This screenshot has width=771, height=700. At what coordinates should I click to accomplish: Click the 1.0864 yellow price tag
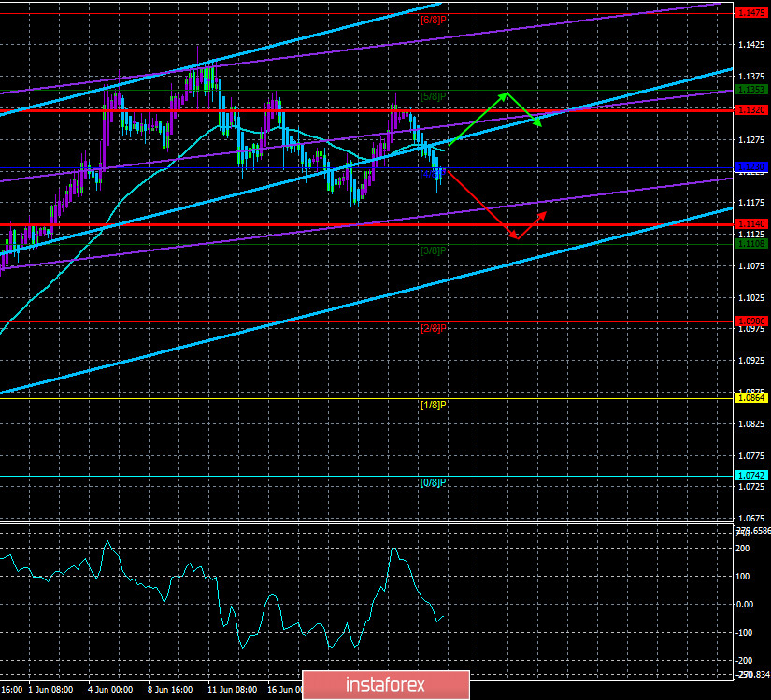coord(750,398)
